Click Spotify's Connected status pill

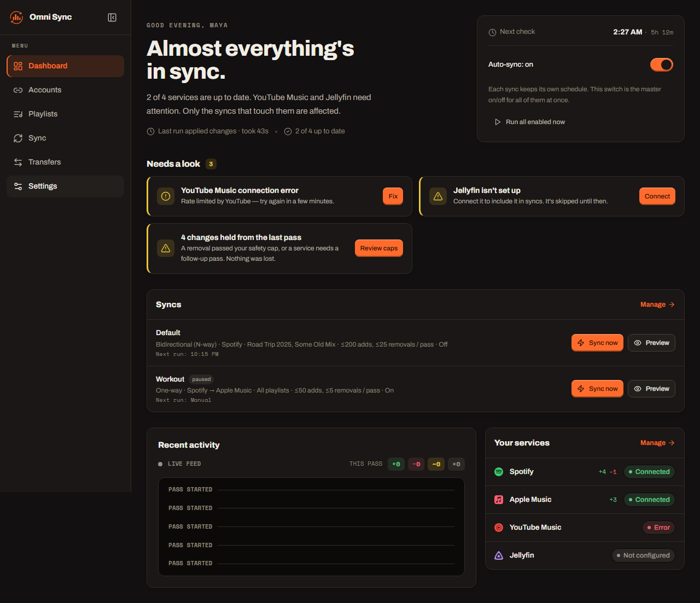(649, 472)
